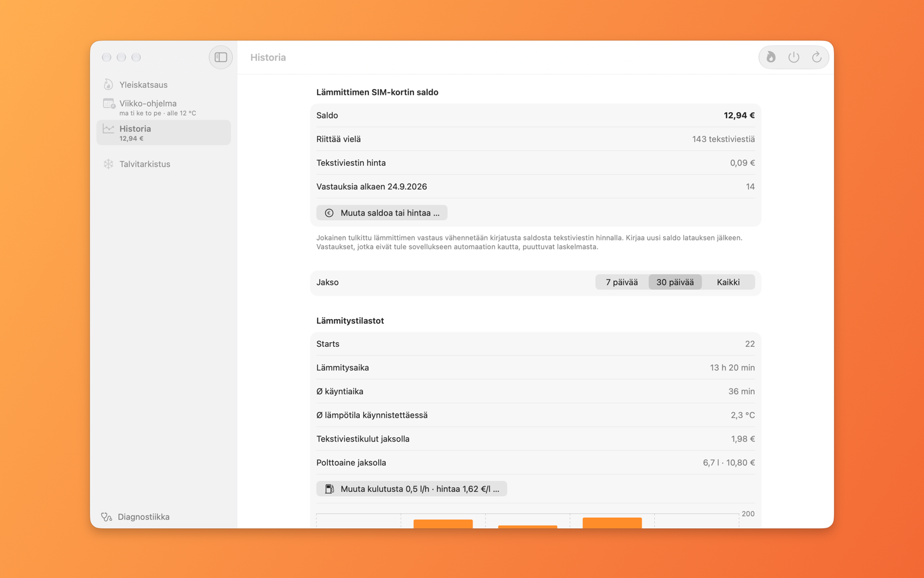Click the Starts value 22
This screenshot has height=578, width=924.
click(x=750, y=344)
